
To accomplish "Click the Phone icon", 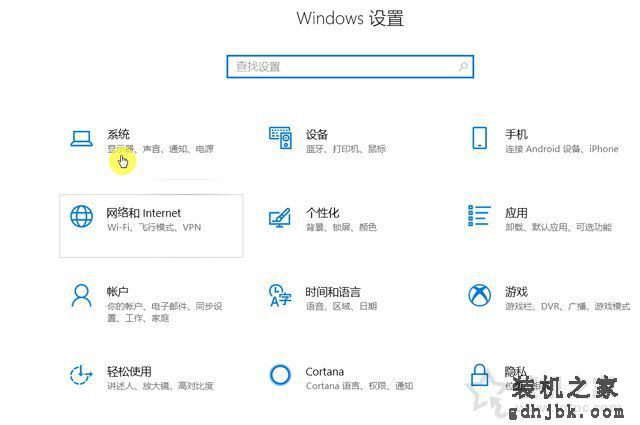I will tap(479, 138).
